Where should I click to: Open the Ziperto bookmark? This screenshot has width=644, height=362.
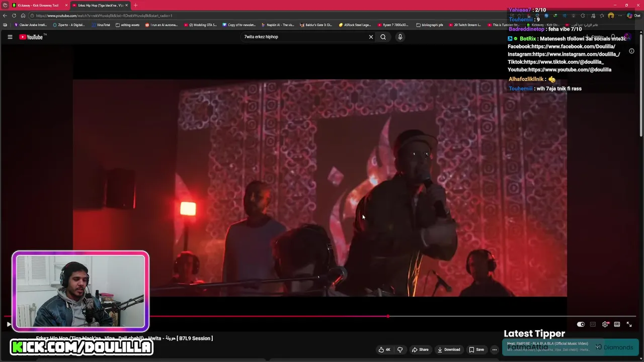69,25
